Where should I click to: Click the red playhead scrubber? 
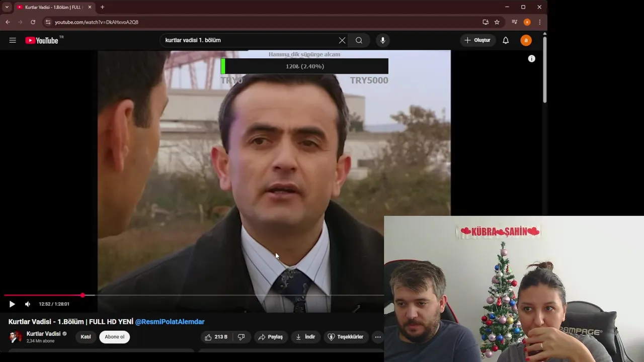click(83, 295)
